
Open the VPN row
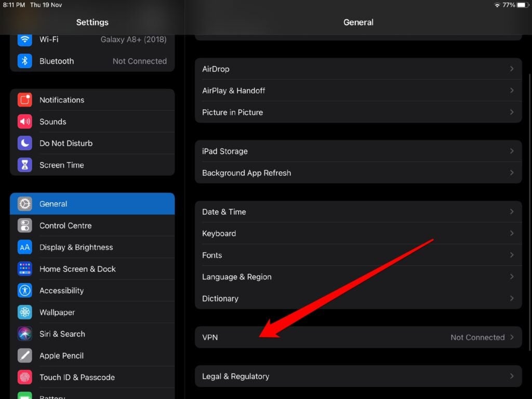tap(358, 337)
